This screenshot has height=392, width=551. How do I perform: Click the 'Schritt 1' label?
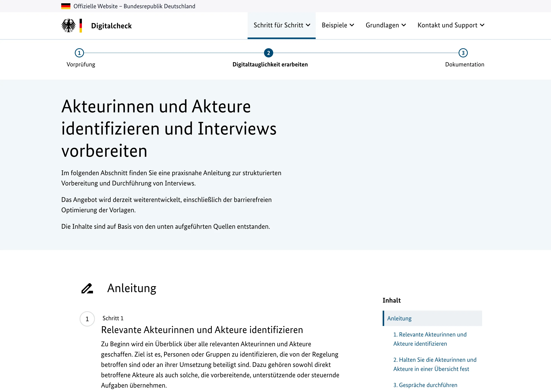click(113, 318)
